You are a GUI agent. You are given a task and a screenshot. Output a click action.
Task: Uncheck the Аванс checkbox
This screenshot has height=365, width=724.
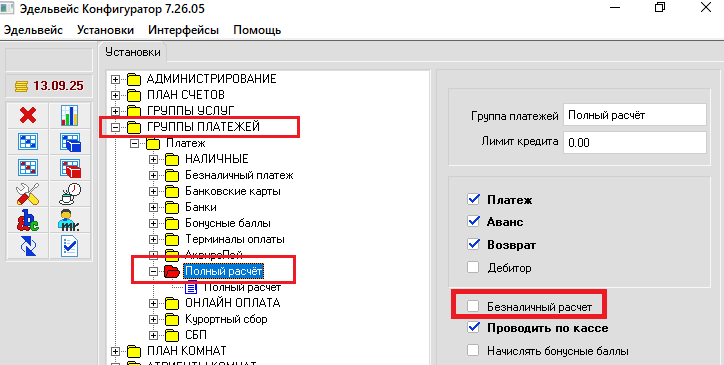pos(473,221)
